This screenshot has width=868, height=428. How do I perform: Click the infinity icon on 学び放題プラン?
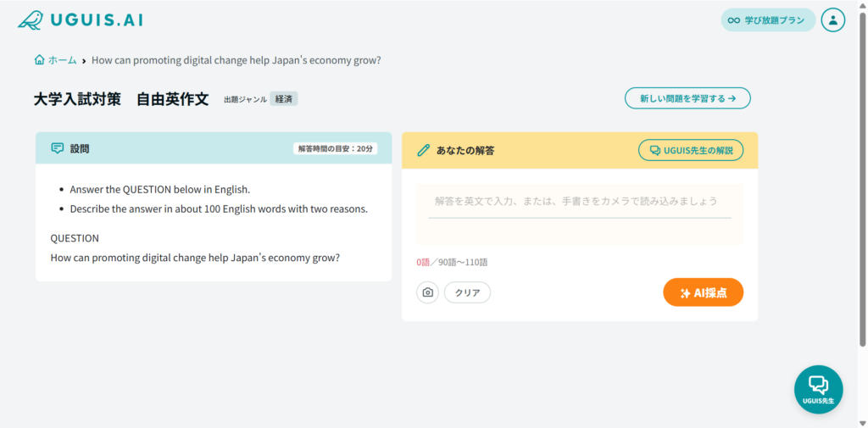(x=734, y=20)
